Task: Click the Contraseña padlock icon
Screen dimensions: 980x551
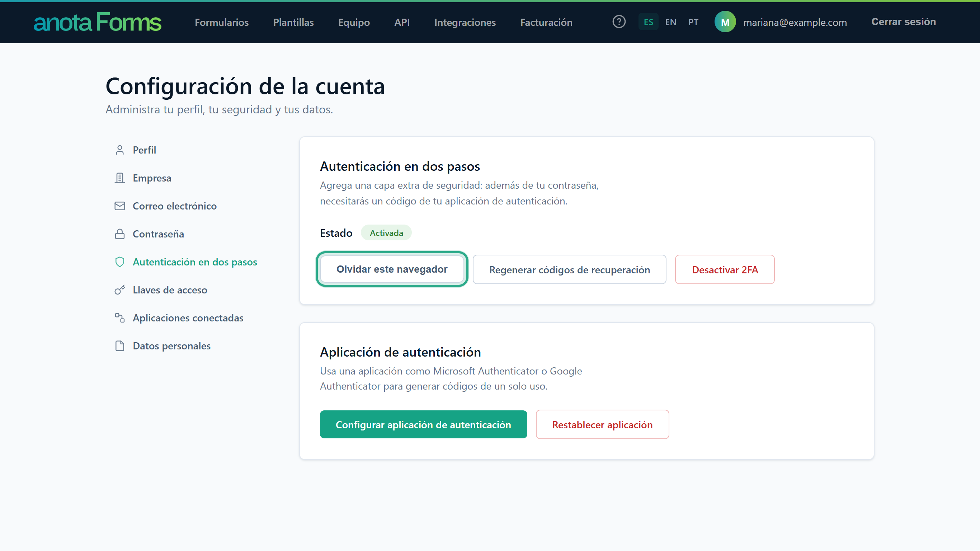Action: 120,234
